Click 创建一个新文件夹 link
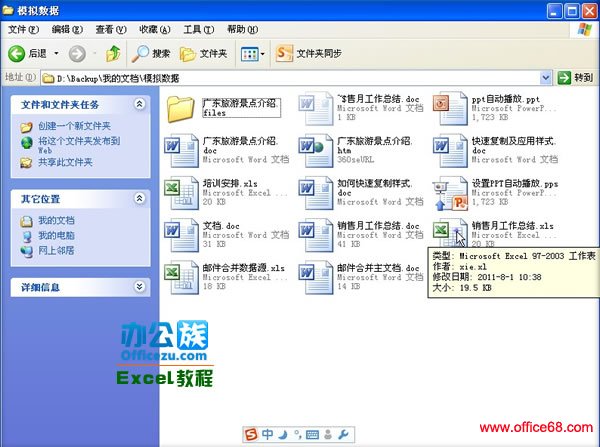600x447 pixels. [74, 126]
